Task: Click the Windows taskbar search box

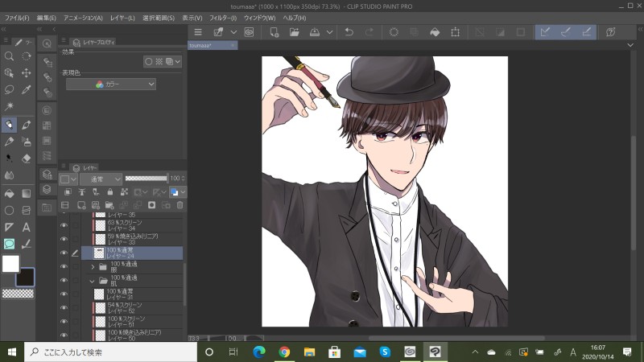Action: coord(111,352)
